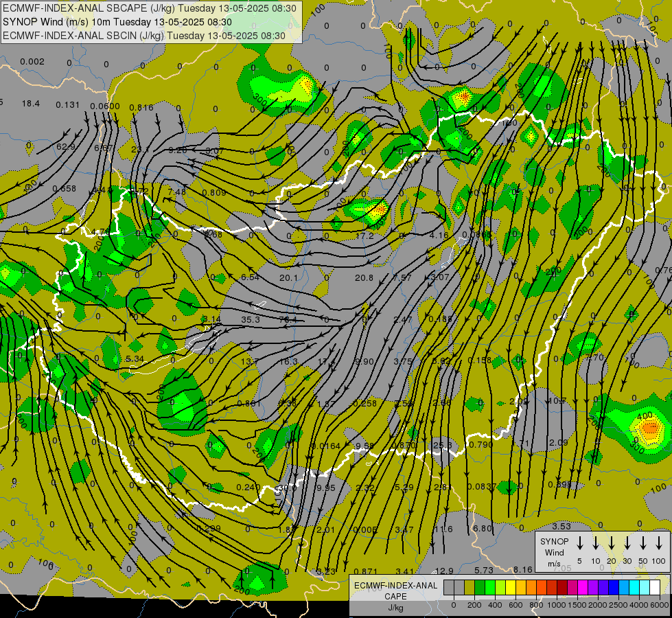The height and width of the screenshot is (618, 672).
Task: Click the 3.53 value above wind legend
Action: click(561, 526)
